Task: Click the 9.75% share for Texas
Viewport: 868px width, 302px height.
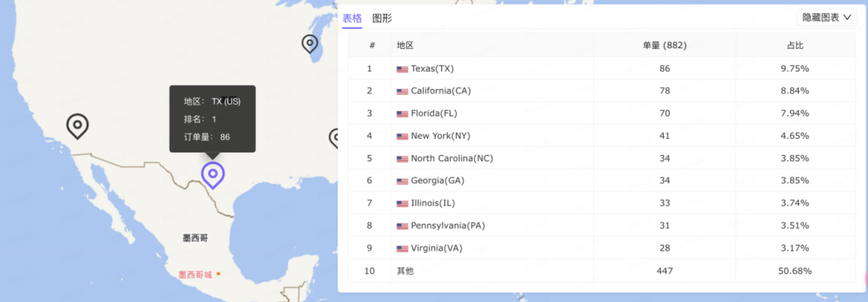Action: [795, 68]
